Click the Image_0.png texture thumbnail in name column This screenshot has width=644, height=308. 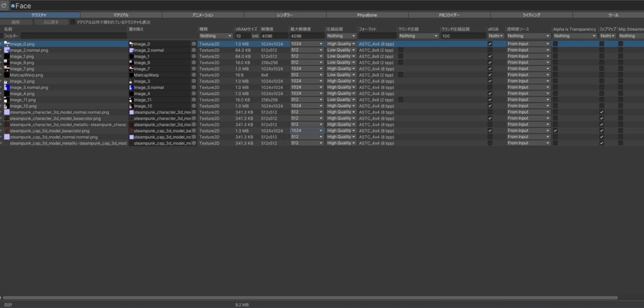pyautogui.click(x=6, y=43)
